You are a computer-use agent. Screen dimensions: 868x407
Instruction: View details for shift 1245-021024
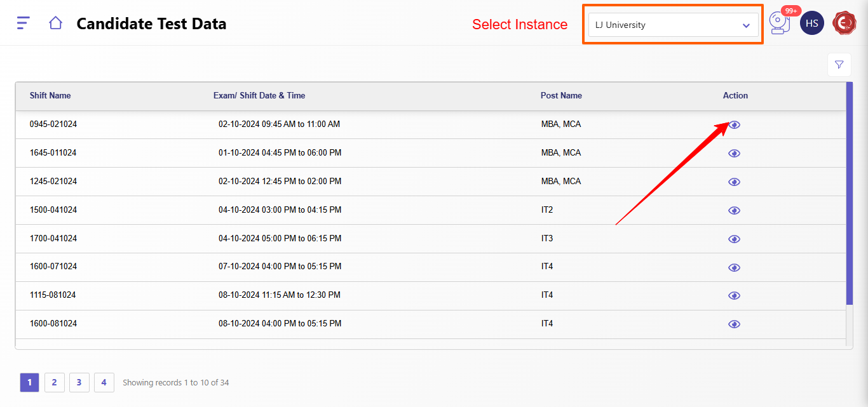[734, 182]
